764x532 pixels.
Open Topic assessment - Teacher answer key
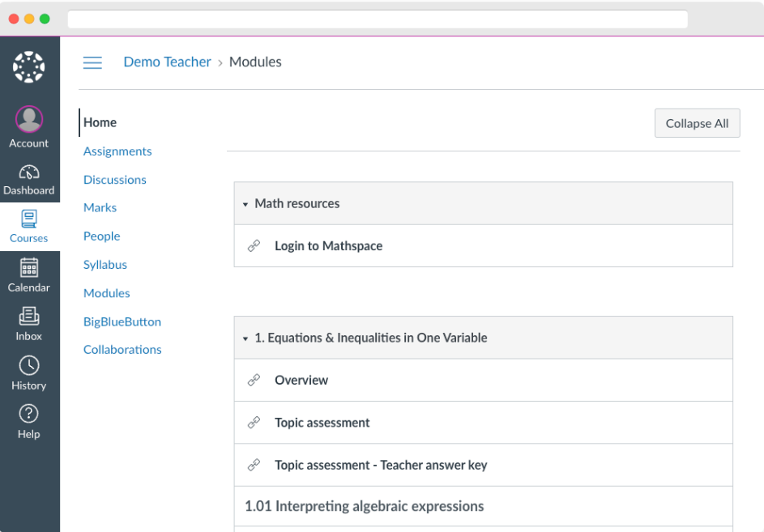click(381, 466)
